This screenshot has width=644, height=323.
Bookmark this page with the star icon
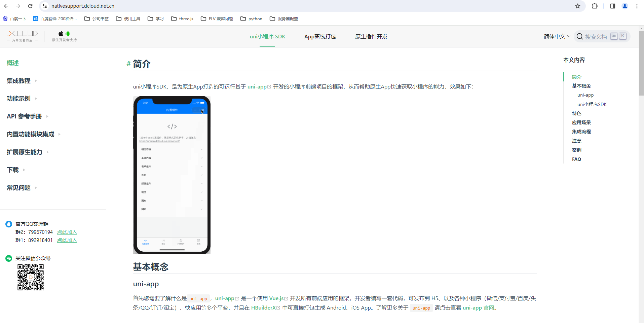[578, 6]
